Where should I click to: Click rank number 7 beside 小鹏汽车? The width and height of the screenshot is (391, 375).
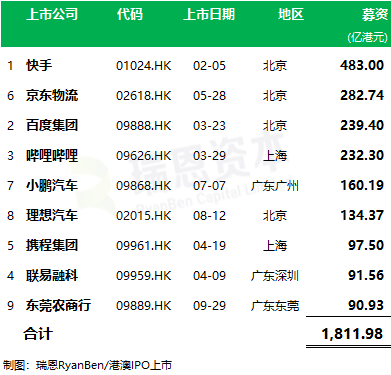[x=10, y=186]
